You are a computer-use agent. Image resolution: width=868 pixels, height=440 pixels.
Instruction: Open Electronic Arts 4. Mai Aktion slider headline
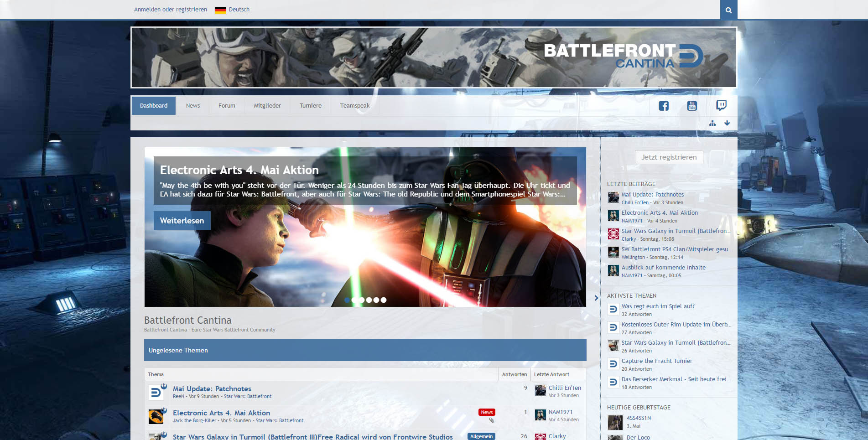click(x=239, y=170)
